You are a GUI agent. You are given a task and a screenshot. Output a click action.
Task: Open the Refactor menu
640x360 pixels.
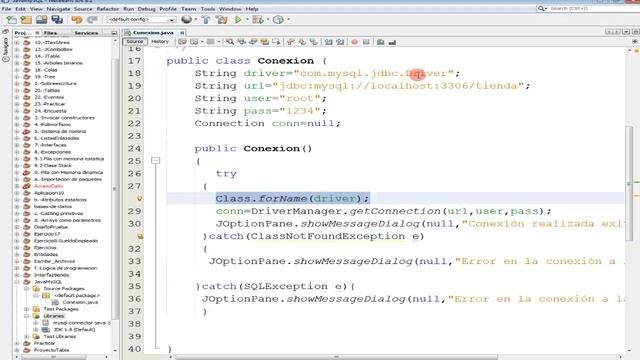[108, 9]
